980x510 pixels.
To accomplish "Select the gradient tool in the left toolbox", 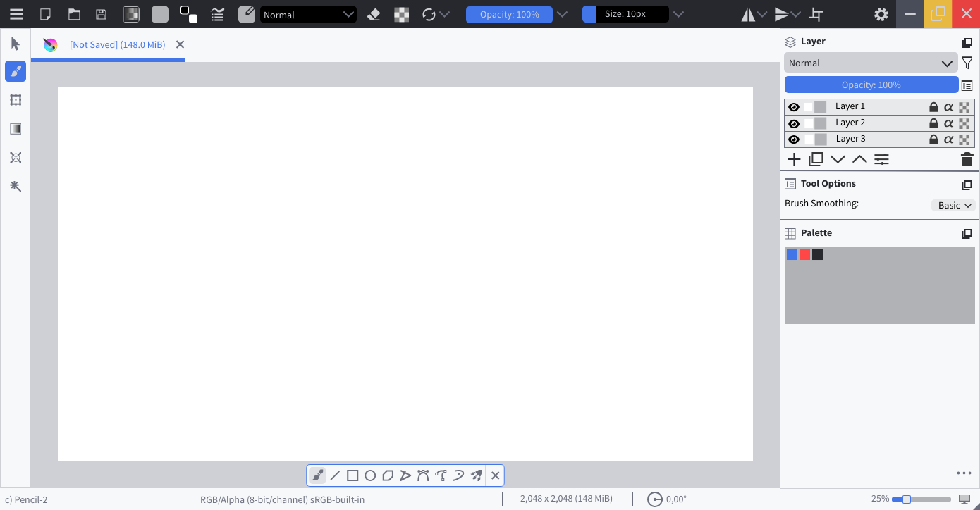I will point(16,129).
